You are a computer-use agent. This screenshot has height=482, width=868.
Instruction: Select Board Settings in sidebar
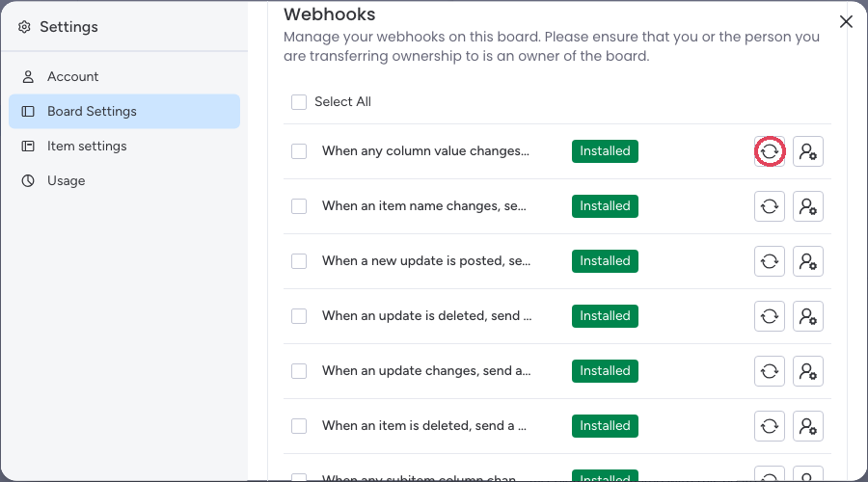click(x=124, y=111)
